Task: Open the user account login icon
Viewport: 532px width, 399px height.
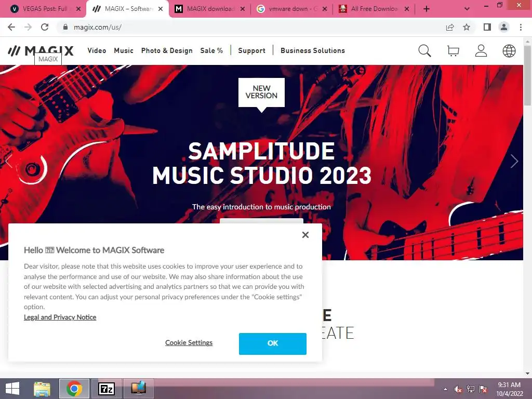Action: pos(481,51)
